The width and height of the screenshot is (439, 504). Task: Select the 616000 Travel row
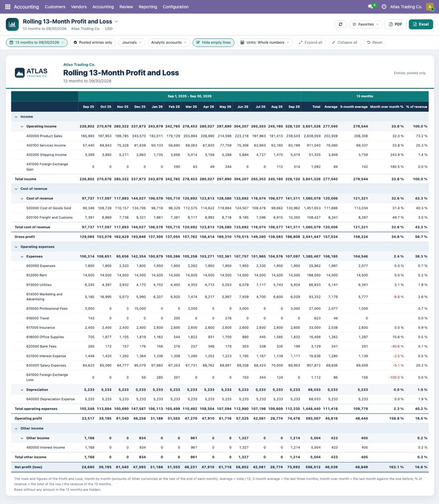pos(220,318)
